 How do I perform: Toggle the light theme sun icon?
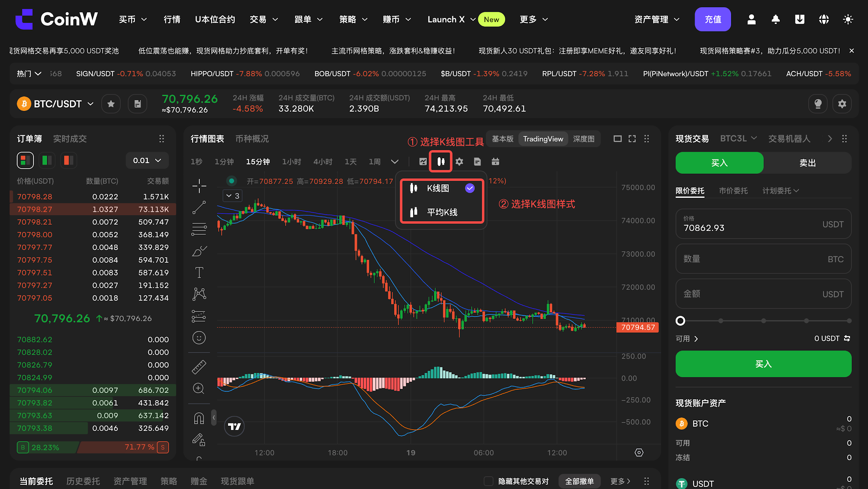pyautogui.click(x=848, y=19)
